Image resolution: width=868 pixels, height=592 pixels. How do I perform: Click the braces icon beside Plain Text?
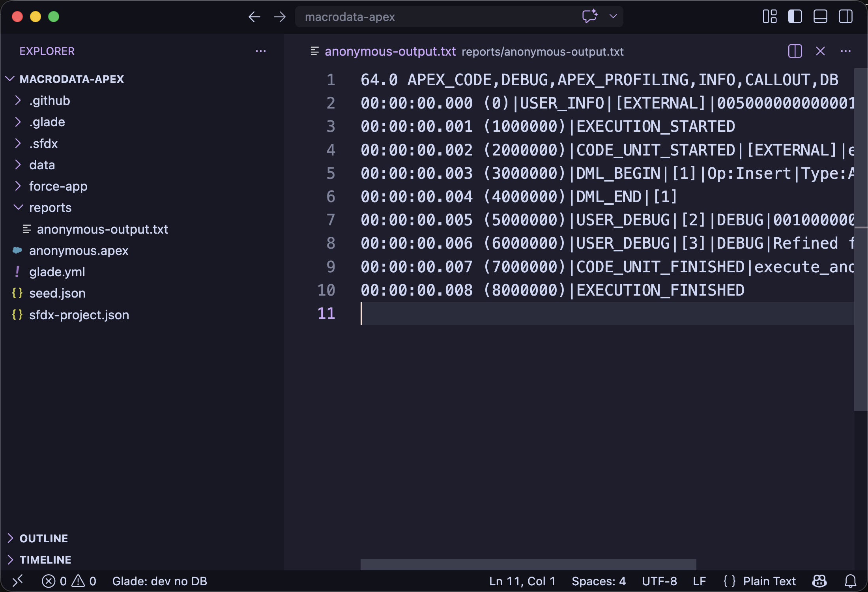tap(729, 581)
